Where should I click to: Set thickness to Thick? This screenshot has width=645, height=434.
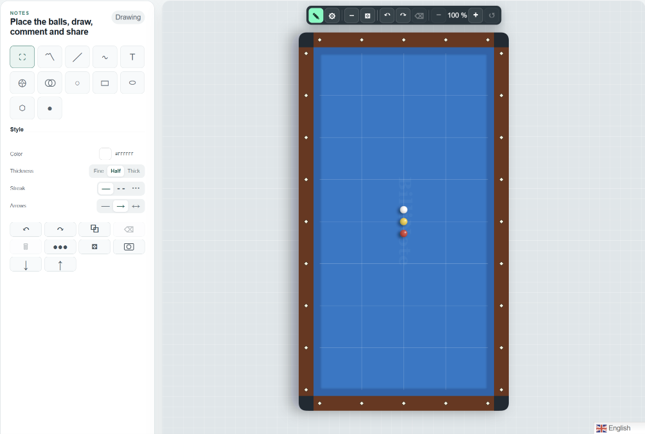134,171
